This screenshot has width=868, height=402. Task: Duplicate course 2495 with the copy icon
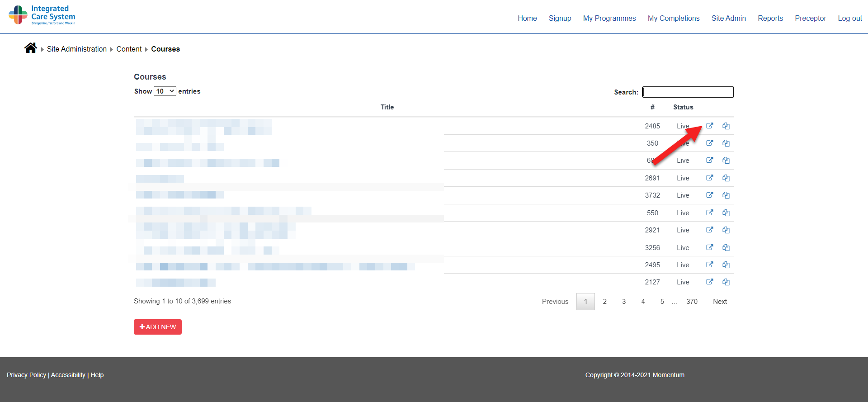pyautogui.click(x=726, y=265)
